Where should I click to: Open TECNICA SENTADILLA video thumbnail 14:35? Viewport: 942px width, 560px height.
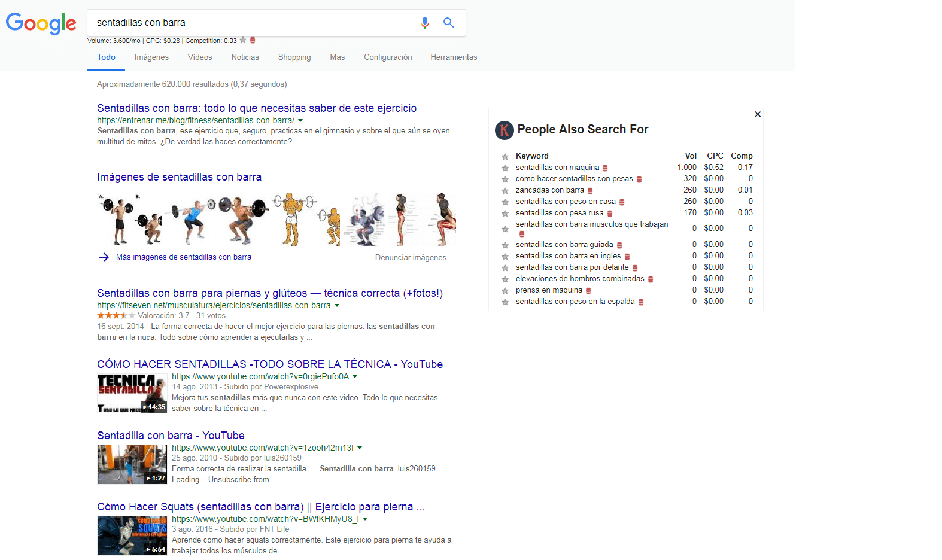click(132, 394)
